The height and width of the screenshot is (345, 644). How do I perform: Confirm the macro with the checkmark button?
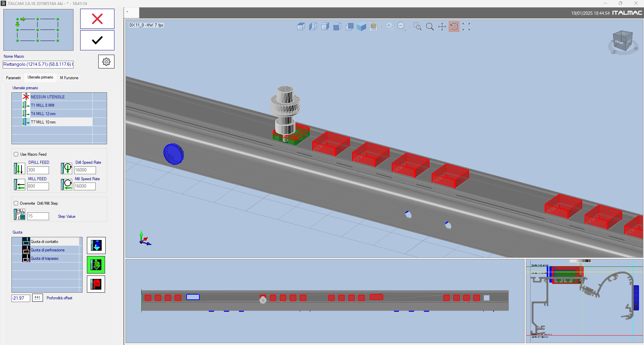coord(97,40)
